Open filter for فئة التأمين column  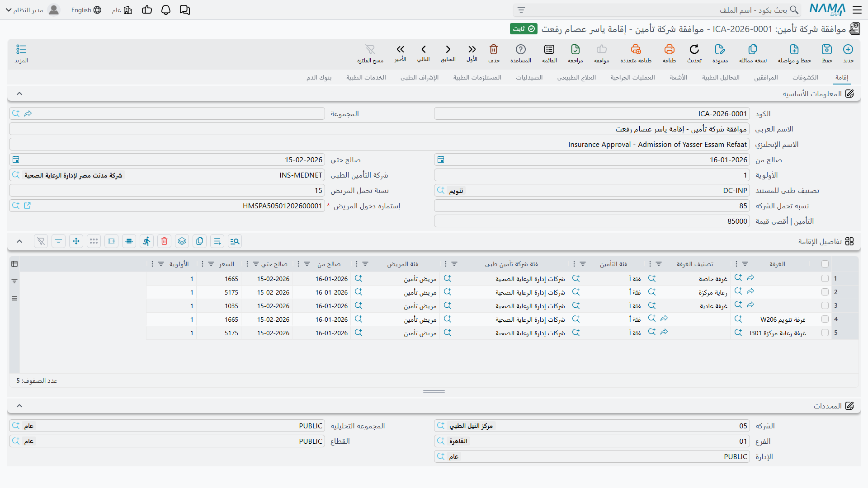point(583,264)
